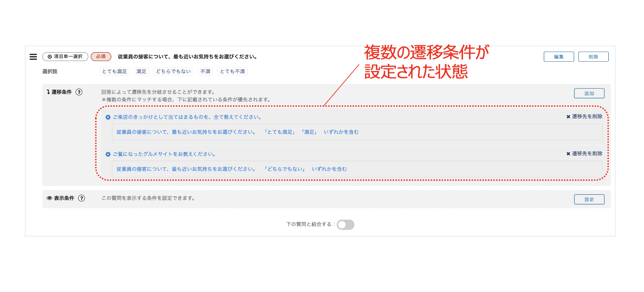
Task: Click the どちらでもない choice tag
Action: pos(173,71)
